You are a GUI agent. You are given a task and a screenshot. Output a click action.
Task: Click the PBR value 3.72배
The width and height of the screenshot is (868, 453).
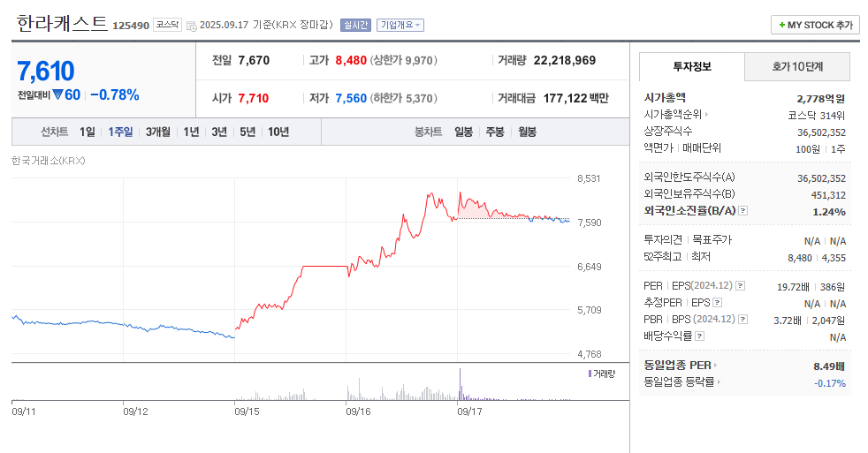pos(788,321)
